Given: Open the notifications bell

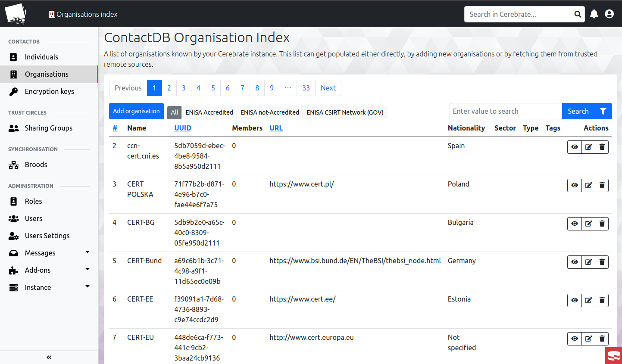Looking at the screenshot, I should (x=594, y=14).
